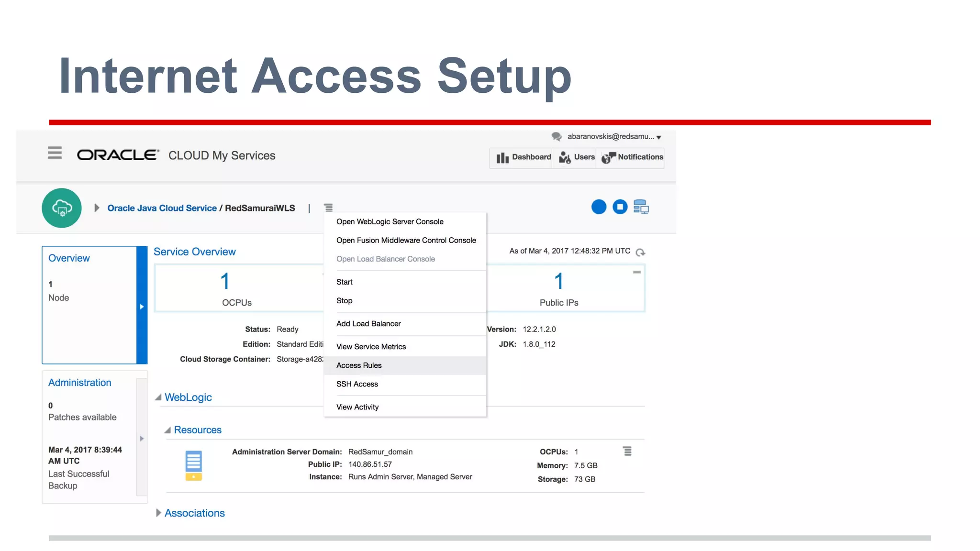Click the status value Ready
980x551 pixels.
(x=287, y=330)
